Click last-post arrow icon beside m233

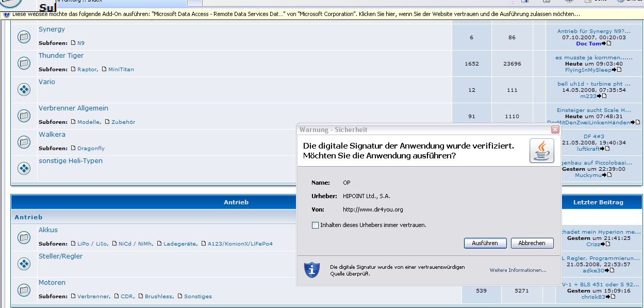(x=601, y=96)
